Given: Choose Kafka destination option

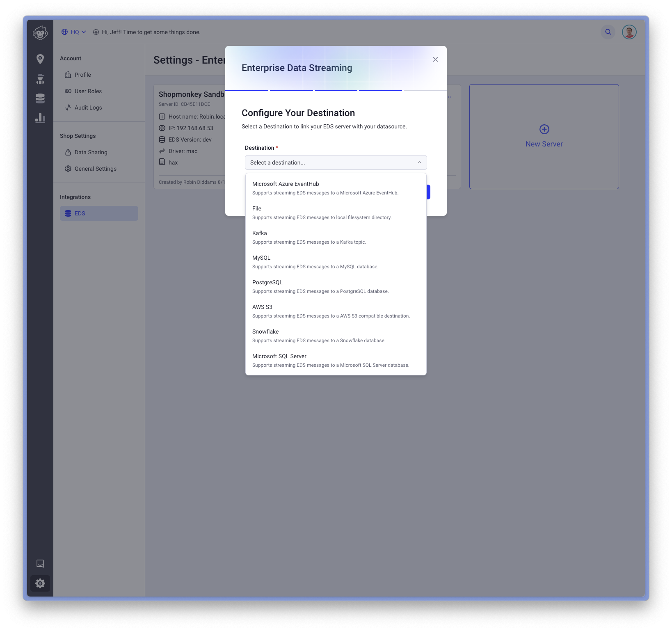Looking at the screenshot, I should coord(336,237).
